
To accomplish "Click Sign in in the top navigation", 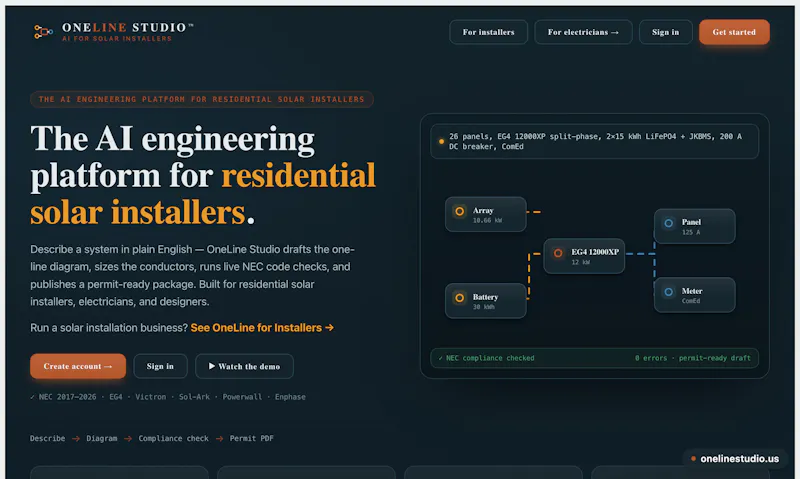I will pyautogui.click(x=665, y=32).
